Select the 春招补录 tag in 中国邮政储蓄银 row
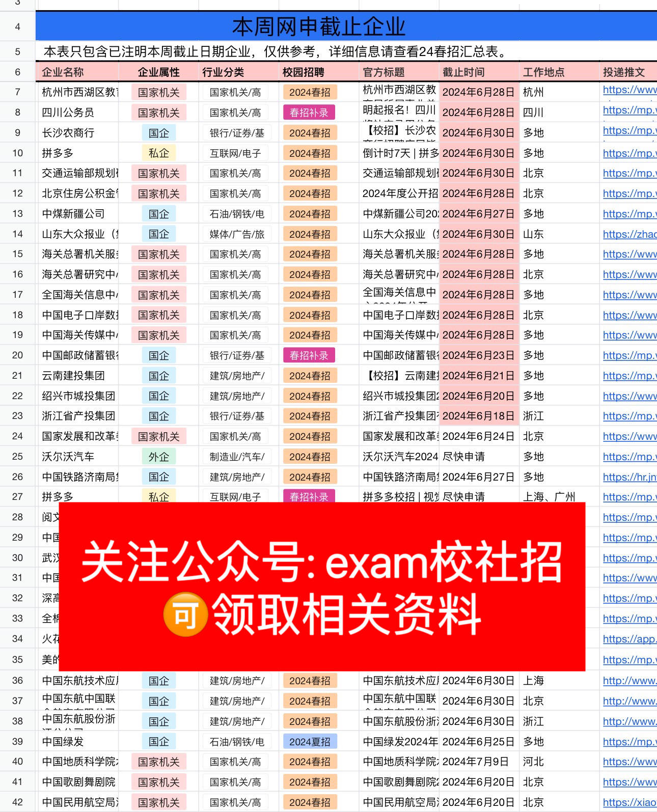This screenshot has width=657, height=812. [x=309, y=355]
